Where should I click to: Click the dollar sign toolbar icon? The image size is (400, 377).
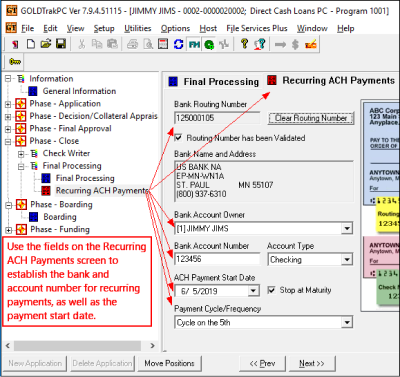[x=295, y=44]
